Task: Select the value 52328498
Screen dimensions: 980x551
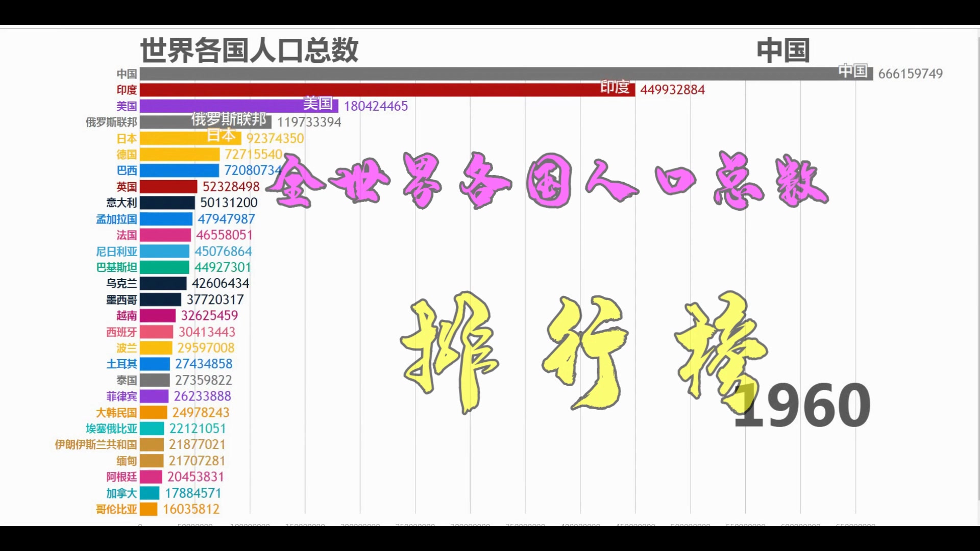Action: (x=231, y=187)
